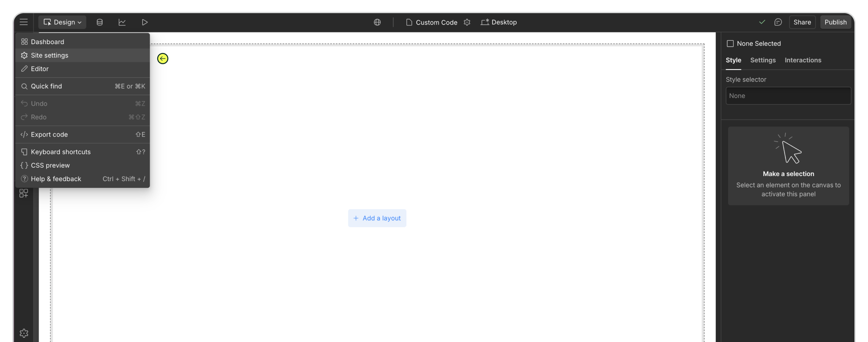This screenshot has width=868, height=342.
Task: Click the Style selector None field
Action: [x=788, y=96]
